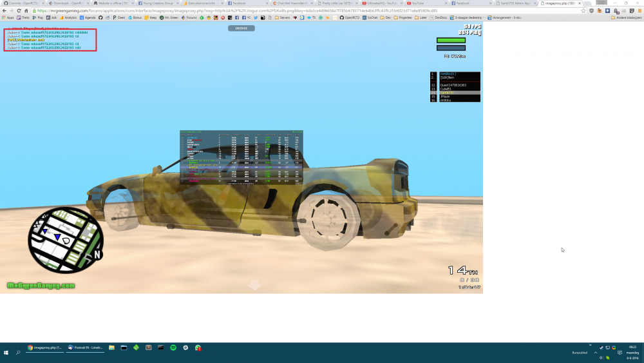Open the taskbar clock and date

point(632,353)
